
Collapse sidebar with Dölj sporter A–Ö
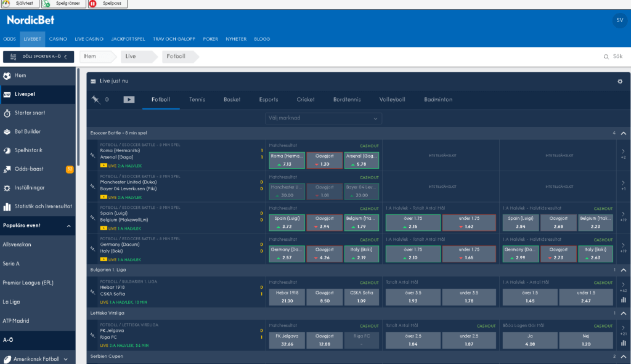(x=39, y=57)
